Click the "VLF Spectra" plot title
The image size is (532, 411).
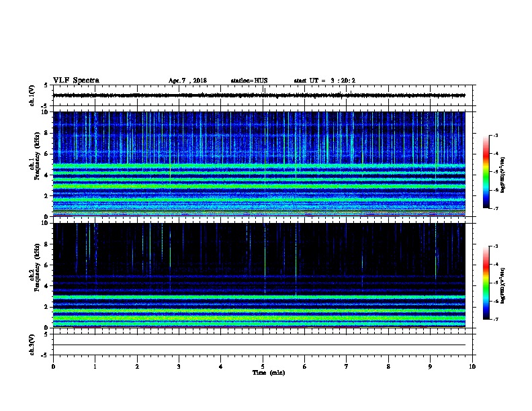point(76,81)
